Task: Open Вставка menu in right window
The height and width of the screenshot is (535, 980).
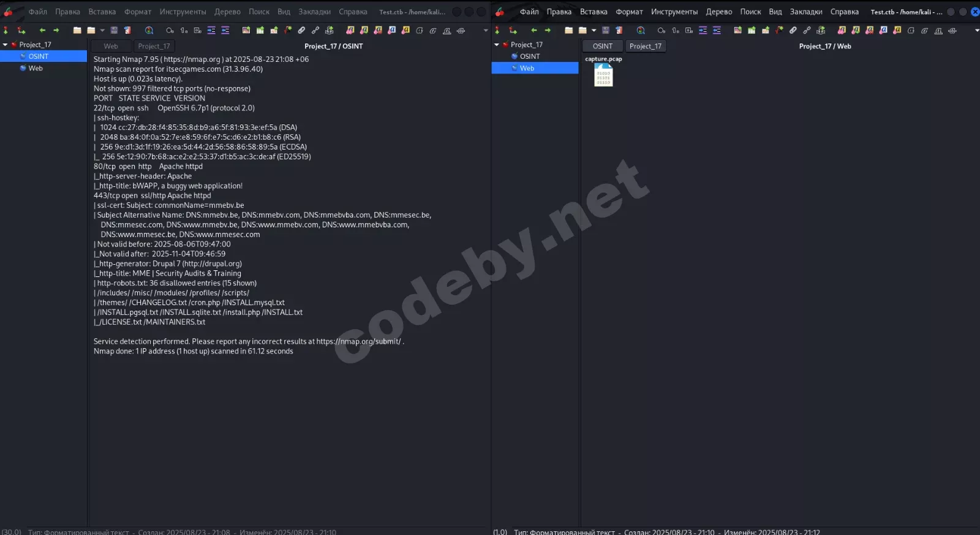Action: tap(594, 12)
